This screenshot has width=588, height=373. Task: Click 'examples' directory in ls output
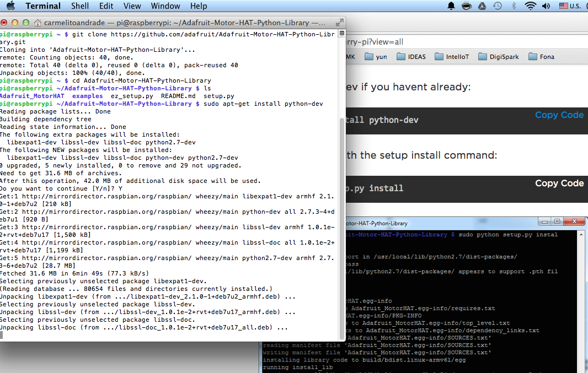(87, 96)
